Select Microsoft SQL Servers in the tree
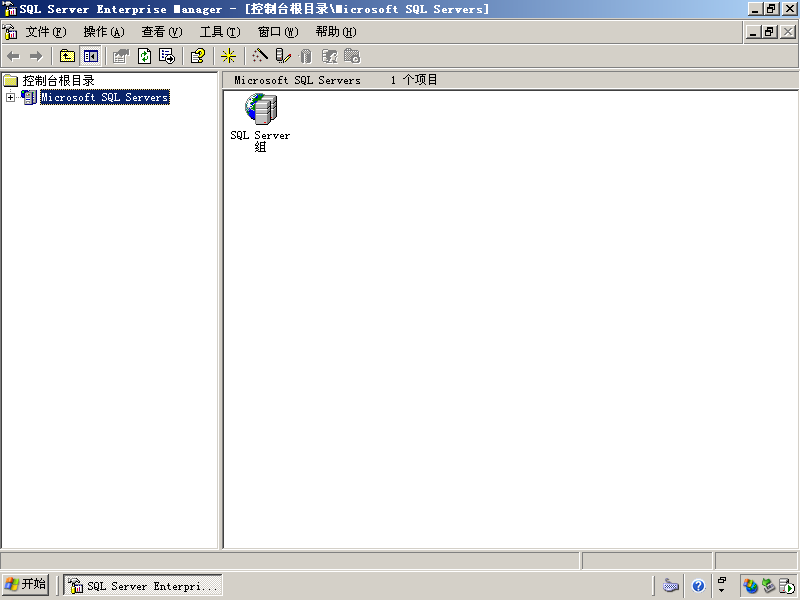Viewport: 800px width, 600px height. 105,97
